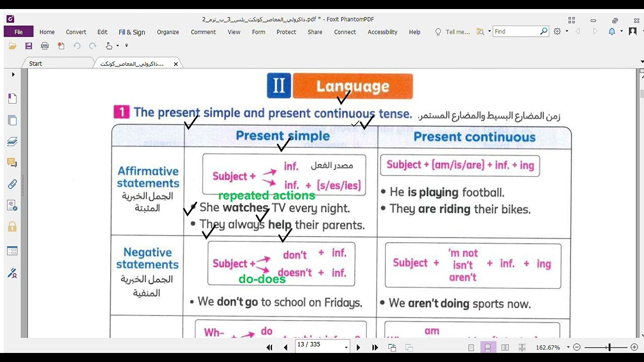
Task: Open the Share ribbon tab
Action: (315, 32)
